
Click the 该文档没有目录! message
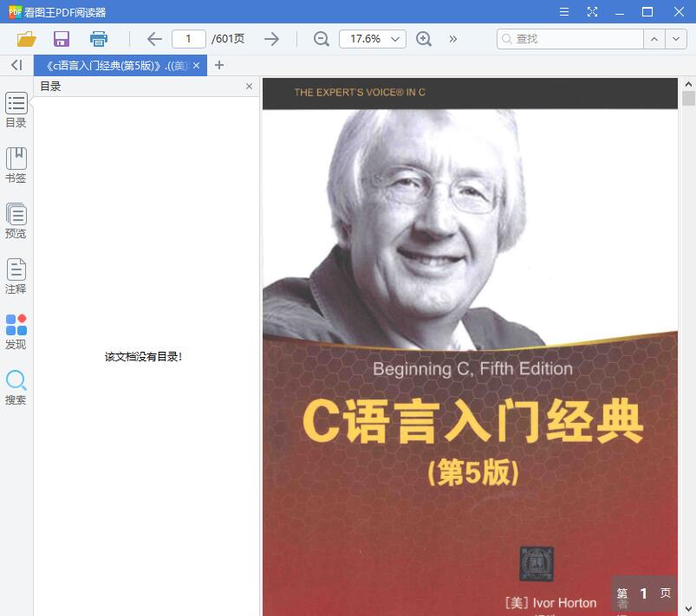[x=143, y=357]
